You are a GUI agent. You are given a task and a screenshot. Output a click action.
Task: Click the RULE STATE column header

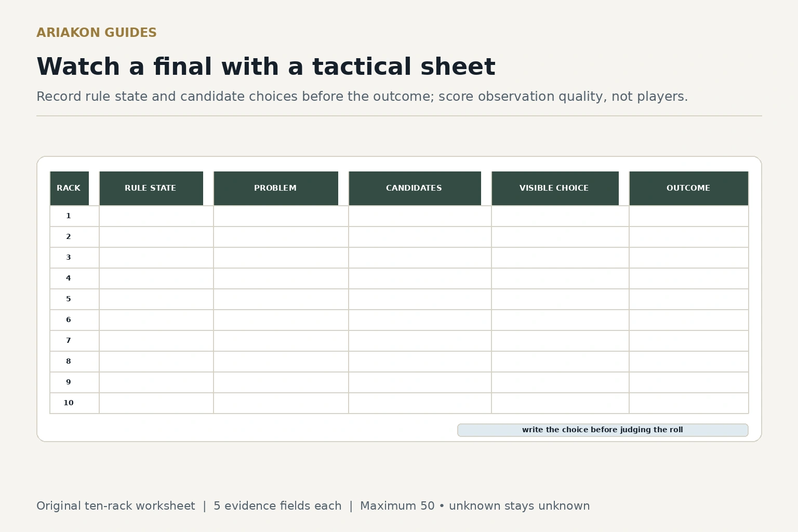[151, 188]
